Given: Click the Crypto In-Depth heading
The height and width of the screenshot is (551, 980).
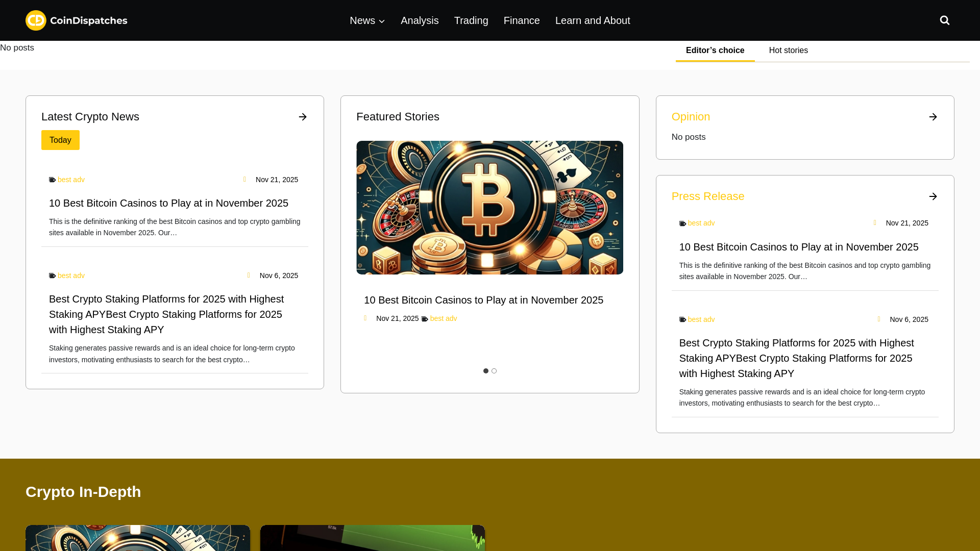Looking at the screenshot, I should click(x=83, y=492).
